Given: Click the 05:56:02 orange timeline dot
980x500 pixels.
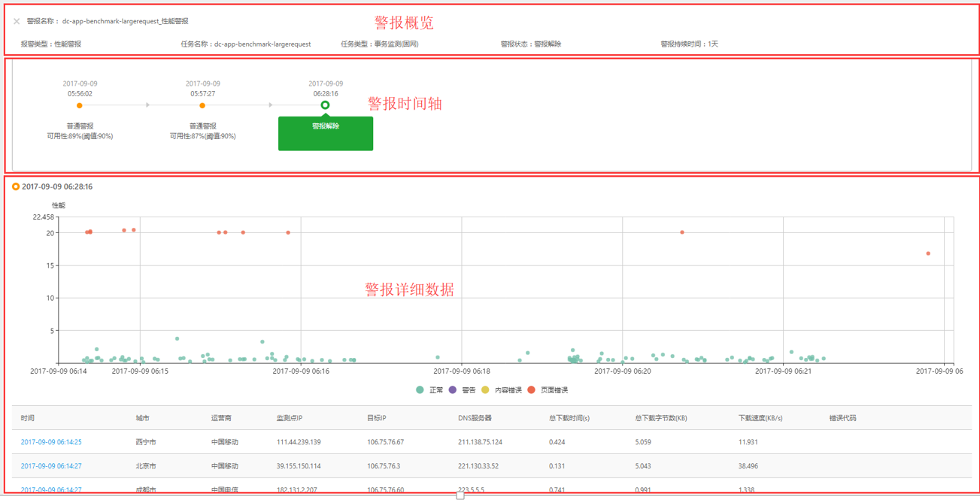Looking at the screenshot, I should click(80, 106).
